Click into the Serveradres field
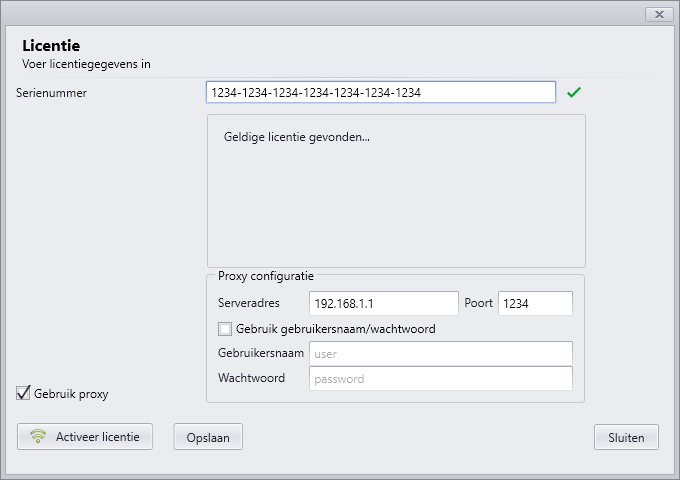The width and height of the screenshot is (680, 480). tap(384, 304)
